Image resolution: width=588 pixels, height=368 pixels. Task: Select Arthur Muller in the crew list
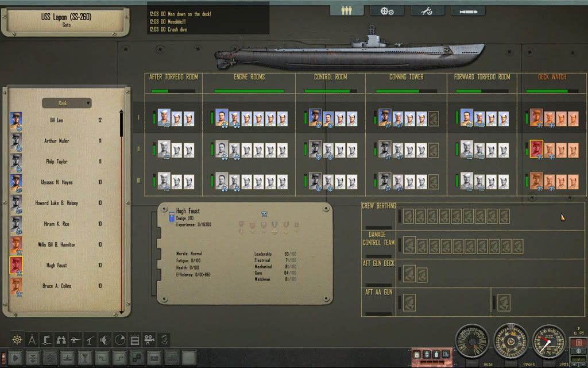pyautogui.click(x=56, y=141)
